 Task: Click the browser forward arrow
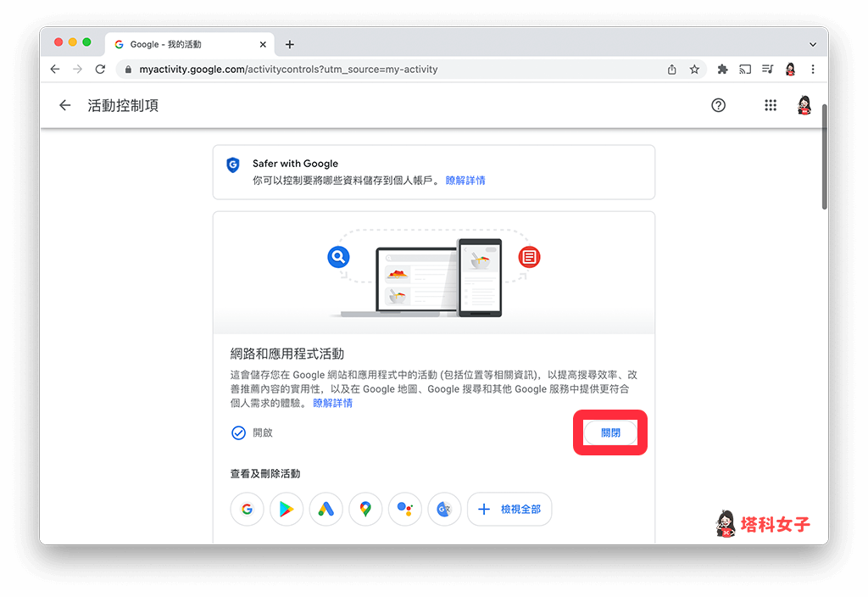[x=77, y=70]
